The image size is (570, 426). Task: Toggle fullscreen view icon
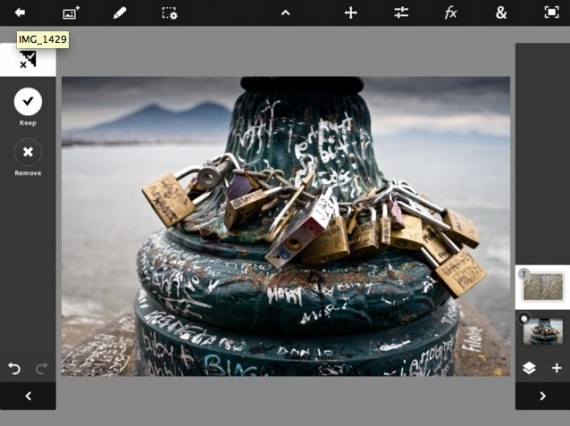pyautogui.click(x=551, y=13)
